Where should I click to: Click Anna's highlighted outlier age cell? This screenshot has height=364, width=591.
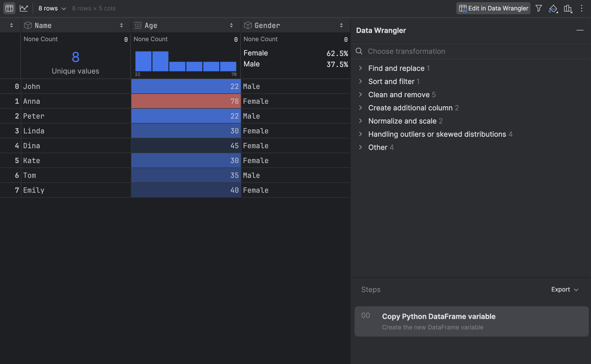pos(186,101)
